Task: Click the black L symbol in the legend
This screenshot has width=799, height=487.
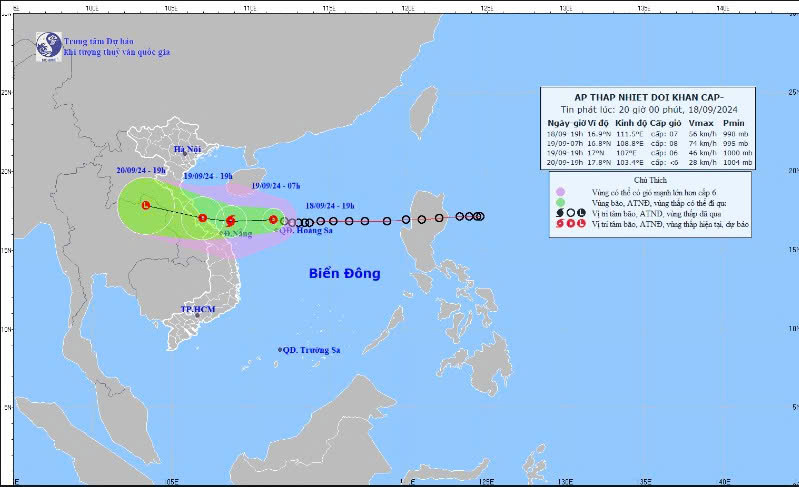Action: (582, 213)
